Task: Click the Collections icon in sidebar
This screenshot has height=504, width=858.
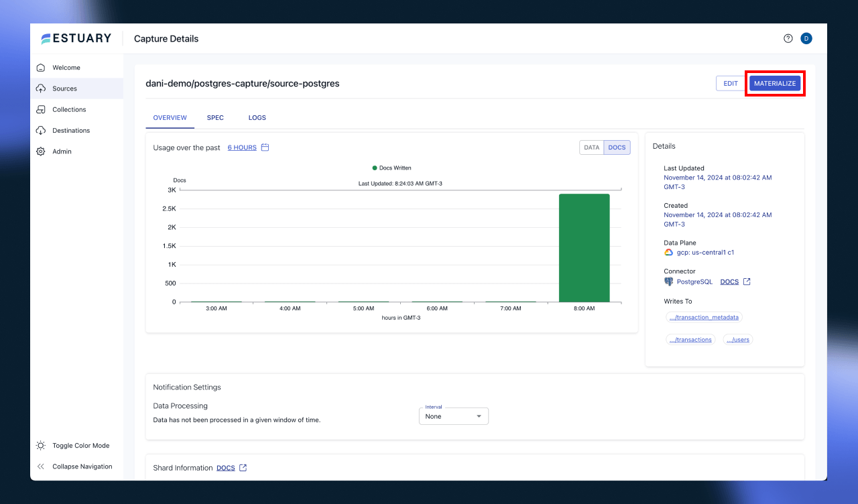Action: (x=41, y=109)
